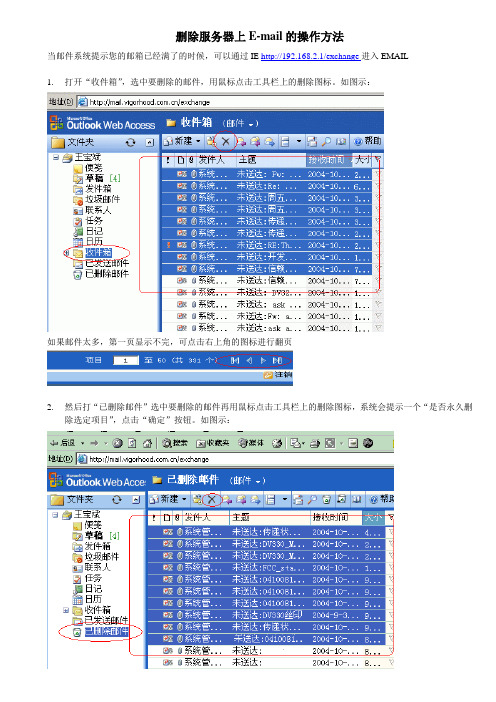Screen dimensions: 496x702
Task: Flag the 未送达:开发 message in 收件箱
Action: pos(377,257)
